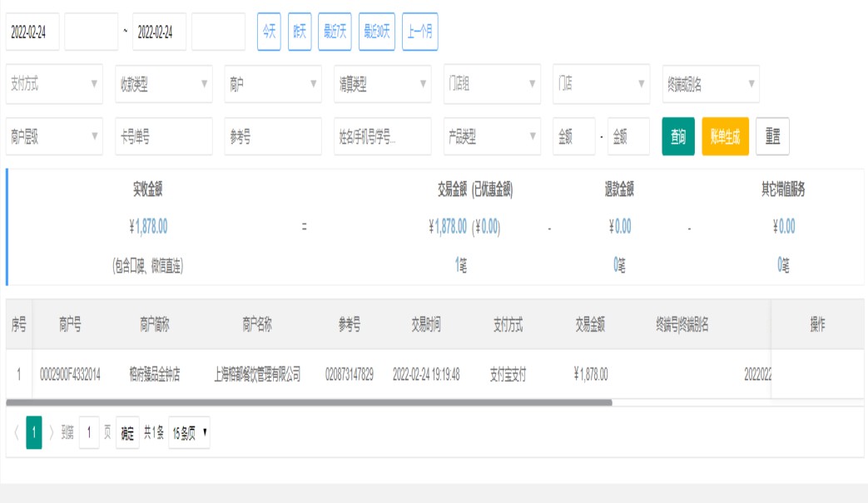Pick the 最近30天 date range button
Screen dimensions: 868x503
tap(377, 32)
